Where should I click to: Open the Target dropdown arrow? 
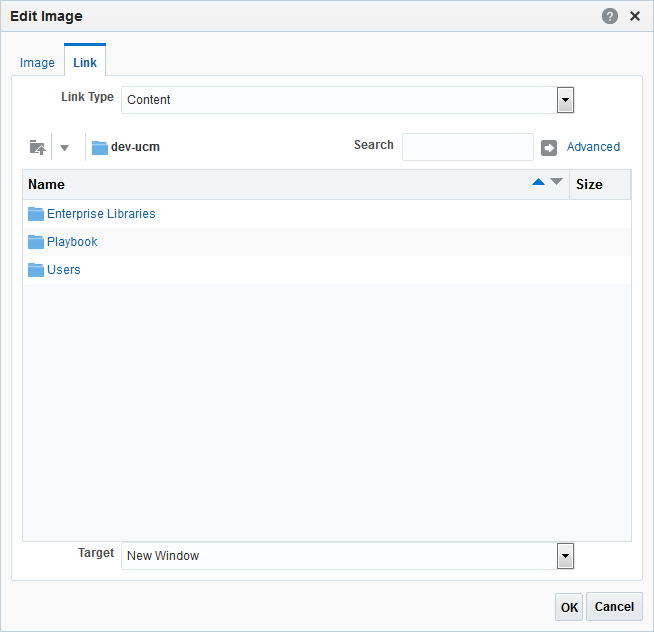565,556
